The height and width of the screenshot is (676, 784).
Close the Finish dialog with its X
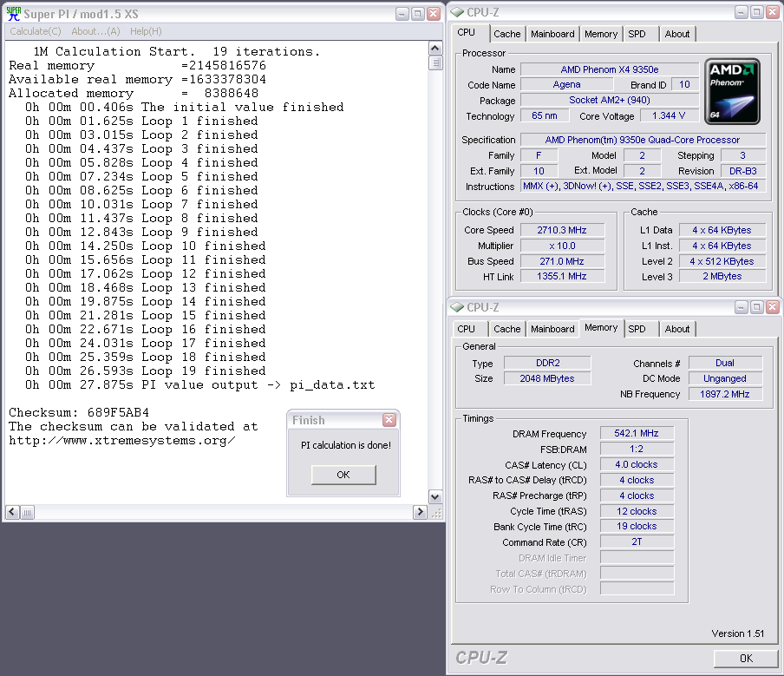click(x=389, y=420)
